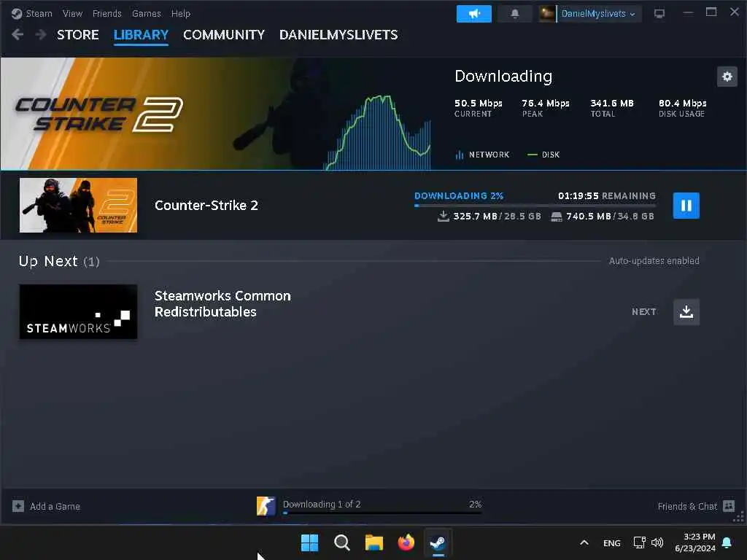Open the Friends menu
Viewport: 747px width, 560px height.
pos(107,13)
